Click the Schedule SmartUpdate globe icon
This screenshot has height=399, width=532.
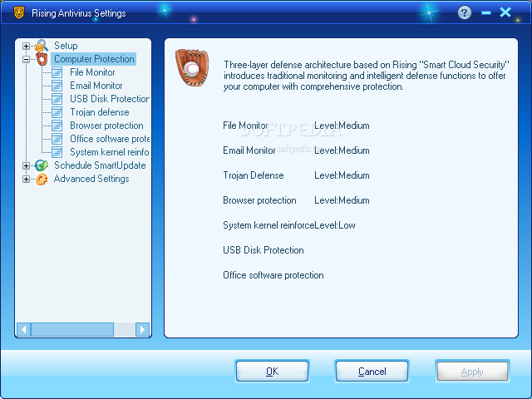(x=42, y=165)
